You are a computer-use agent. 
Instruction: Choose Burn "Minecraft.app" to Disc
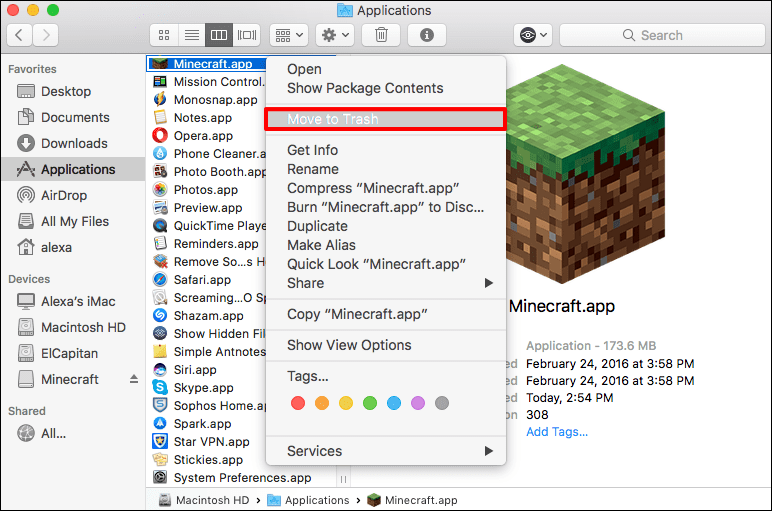386,207
